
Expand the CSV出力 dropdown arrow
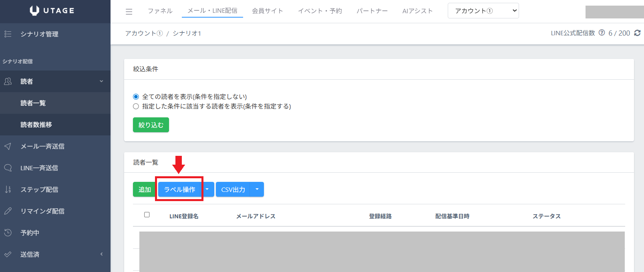(257, 189)
